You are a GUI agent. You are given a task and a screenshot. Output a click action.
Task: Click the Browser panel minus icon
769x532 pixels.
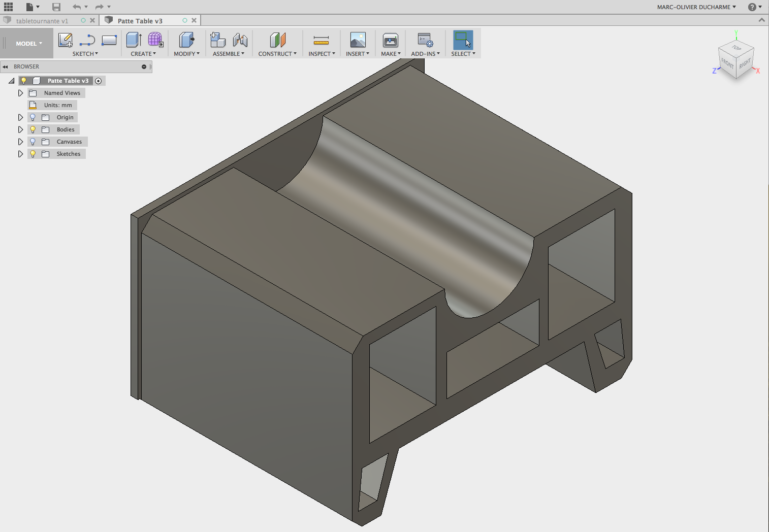144,66
